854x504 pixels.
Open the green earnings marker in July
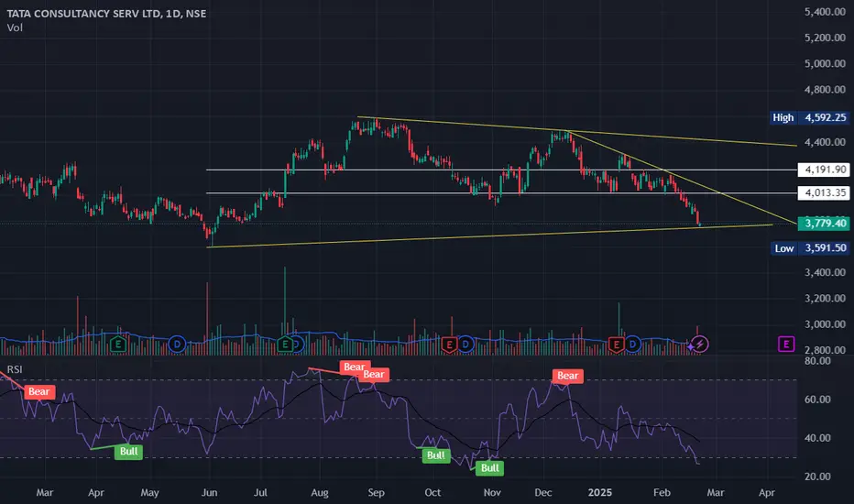[284, 345]
